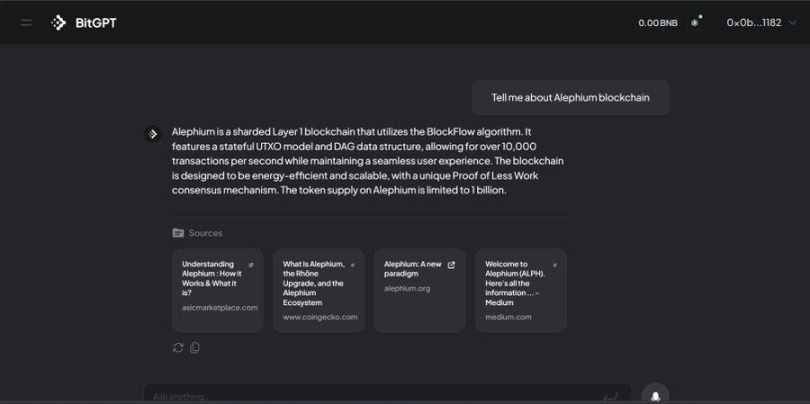The height and width of the screenshot is (404, 810).
Task: Copy the response to clipboard
Action: coord(195,348)
